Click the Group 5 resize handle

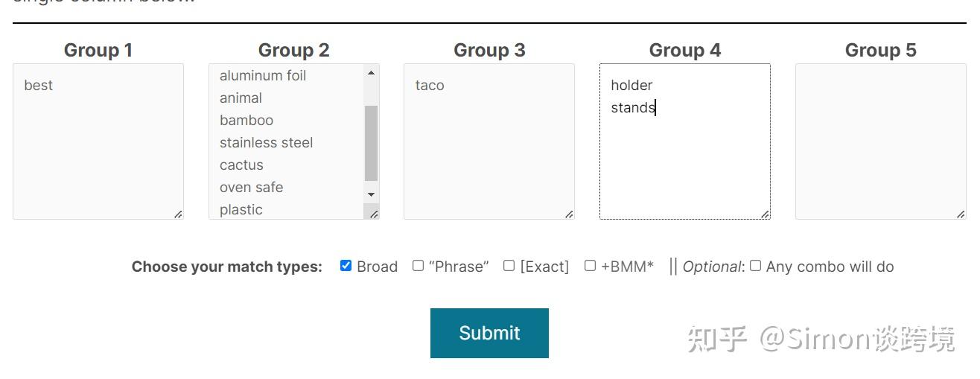coord(961,214)
